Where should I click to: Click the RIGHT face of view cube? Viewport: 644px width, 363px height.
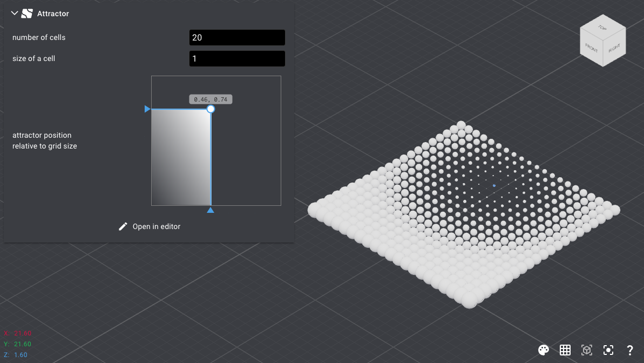614,48
